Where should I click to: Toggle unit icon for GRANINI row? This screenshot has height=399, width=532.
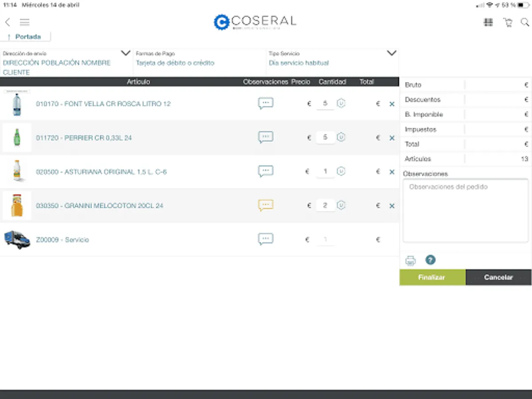click(341, 205)
